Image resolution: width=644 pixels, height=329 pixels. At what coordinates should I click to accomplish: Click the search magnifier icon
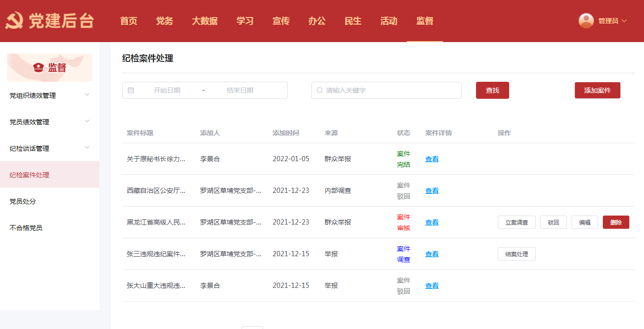pos(319,90)
